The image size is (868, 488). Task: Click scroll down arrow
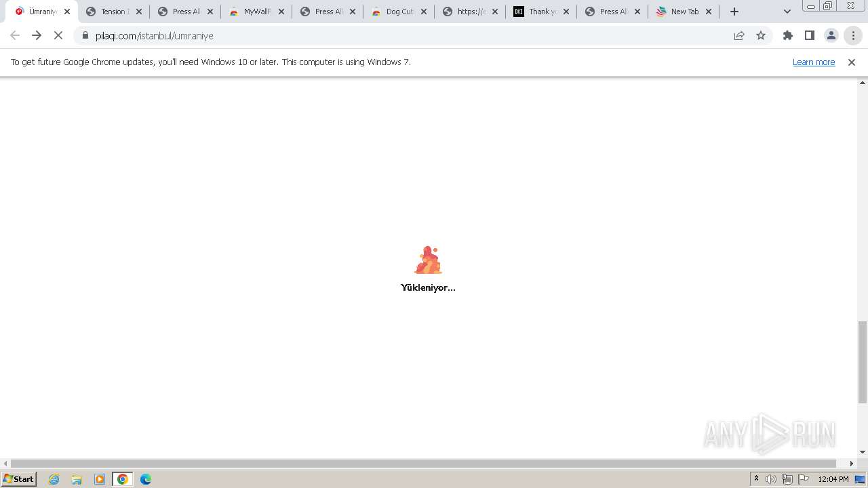coord(863,452)
